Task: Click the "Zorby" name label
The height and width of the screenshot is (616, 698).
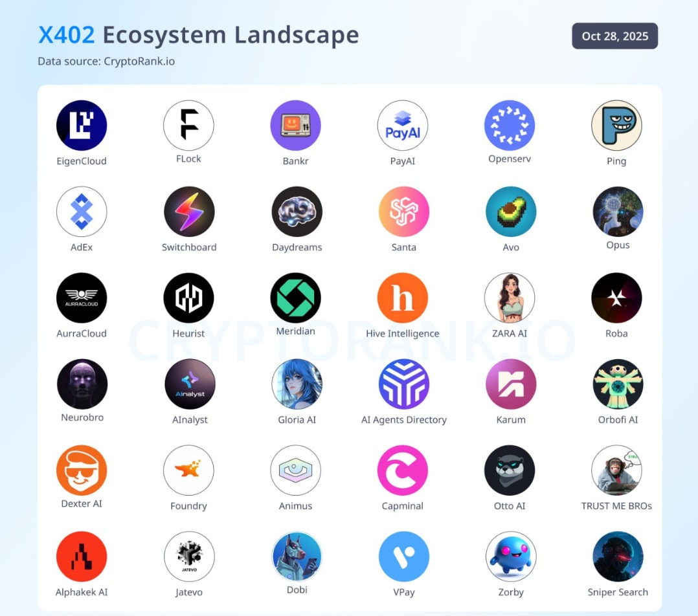Action: click(x=511, y=593)
